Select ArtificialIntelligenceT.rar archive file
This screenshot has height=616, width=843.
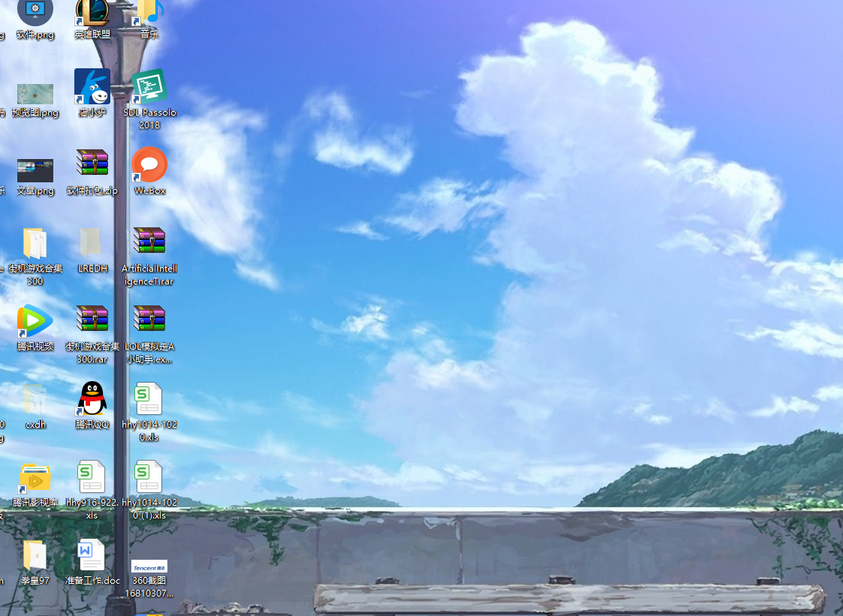click(x=149, y=241)
